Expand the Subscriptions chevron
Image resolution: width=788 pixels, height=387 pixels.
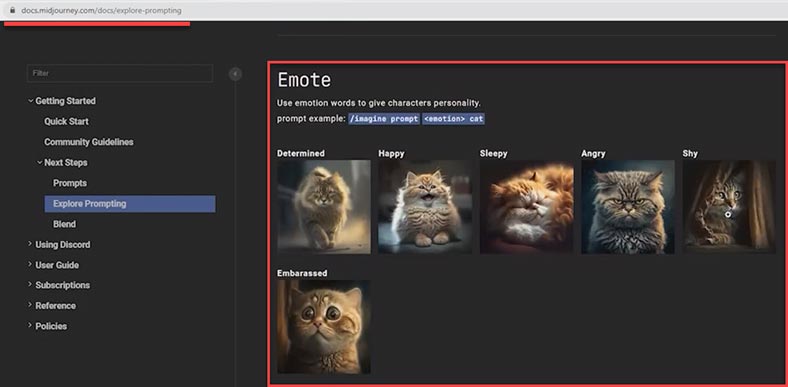pos(30,284)
